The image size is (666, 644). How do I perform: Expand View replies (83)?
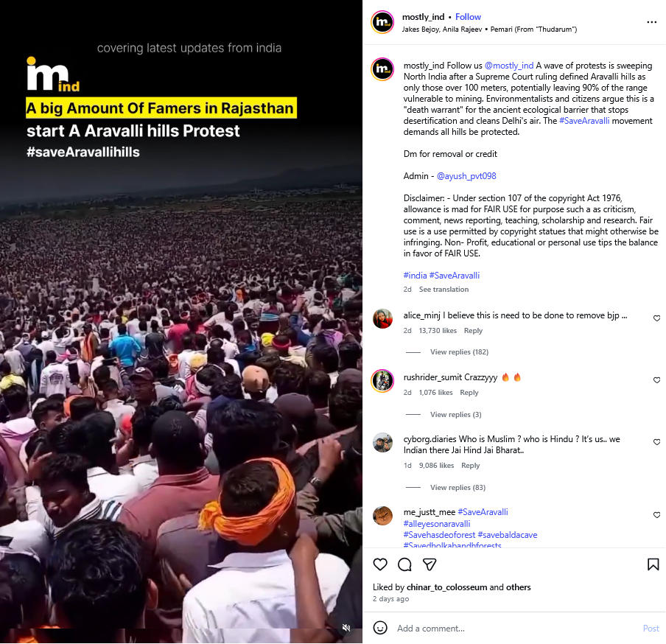pos(458,487)
